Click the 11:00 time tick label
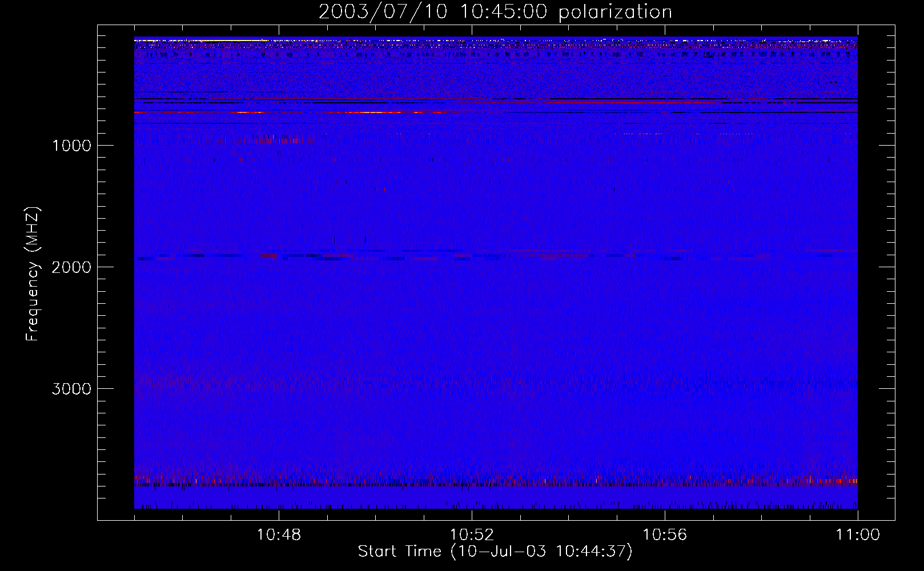Viewport: 924px width, 571px height. point(858,535)
